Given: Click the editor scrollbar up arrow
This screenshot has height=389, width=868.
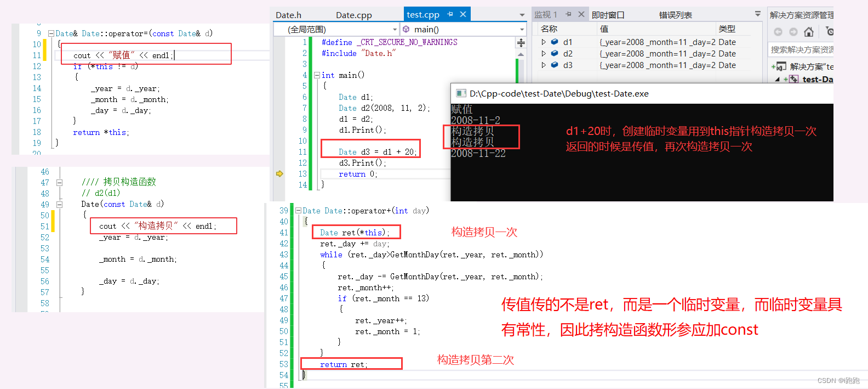Looking at the screenshot, I should (521, 54).
